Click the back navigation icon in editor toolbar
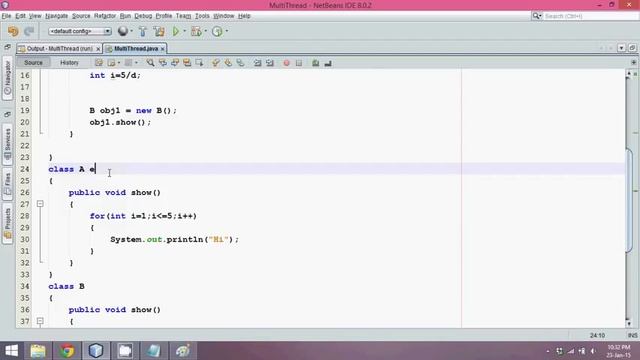Image resolution: width=640 pixels, height=360 pixels. 111,63
